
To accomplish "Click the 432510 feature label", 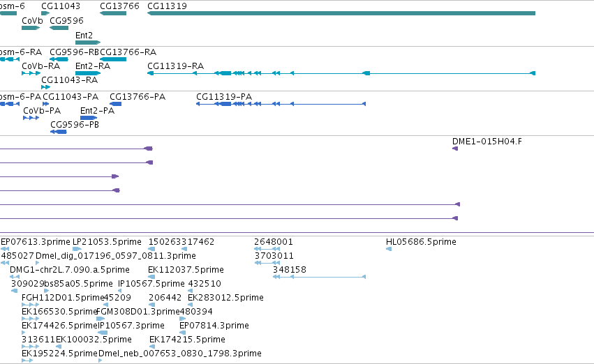I will (205, 284).
